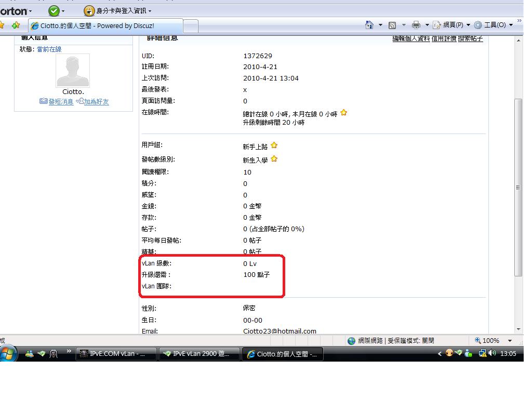This screenshot has height=399, width=532.
Task: Click the green vLan quick launch icon
Action: coord(42,354)
